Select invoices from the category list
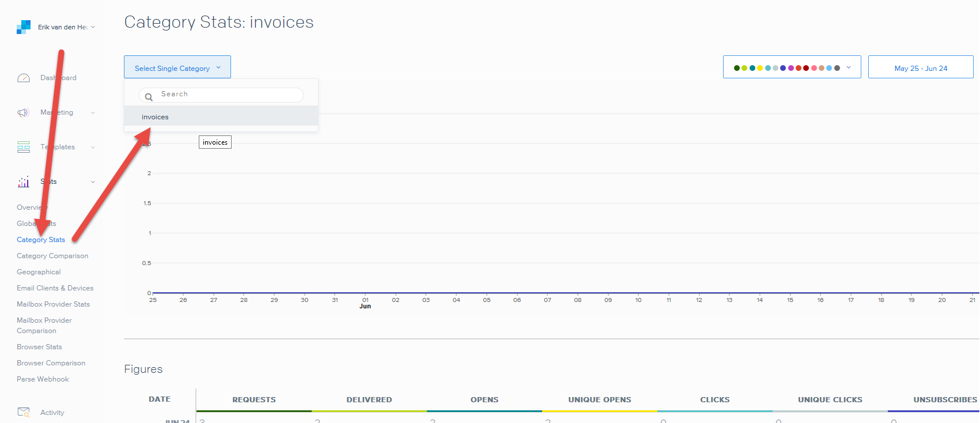The image size is (980, 423). 156,117
